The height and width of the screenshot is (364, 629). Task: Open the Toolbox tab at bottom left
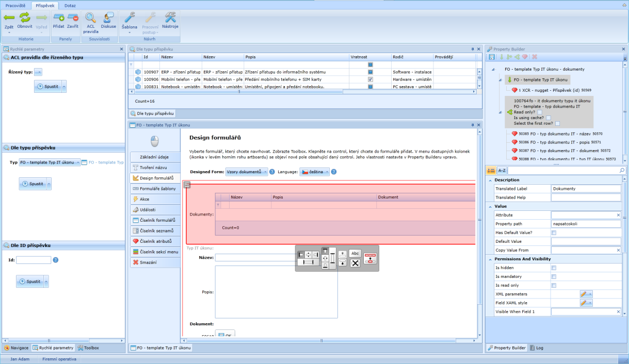coord(88,348)
